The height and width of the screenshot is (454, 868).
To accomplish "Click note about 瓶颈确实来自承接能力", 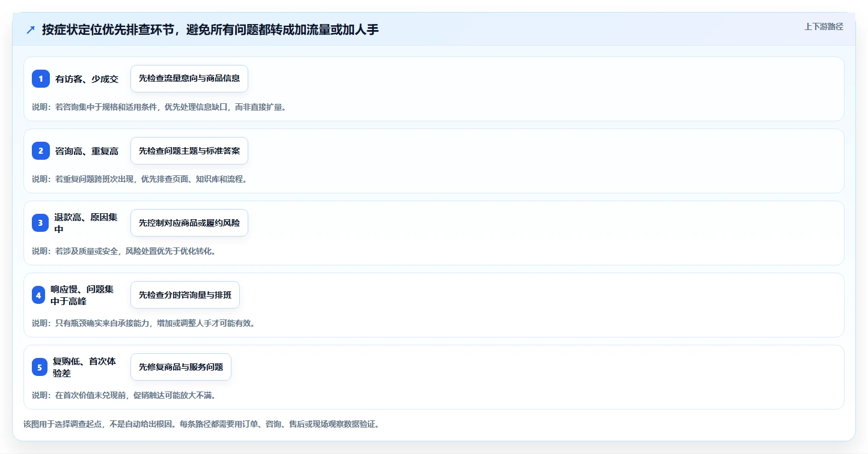I will (x=144, y=323).
